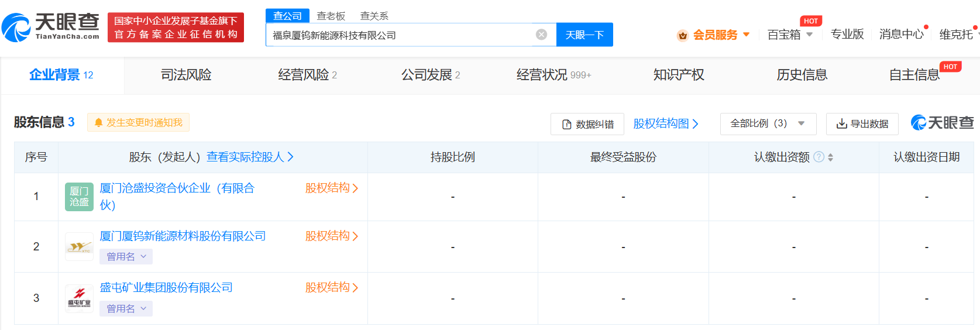View 股权结构 for 厦门厦钨新能源材料
Image resolution: width=980 pixels, height=330 pixels.
(332, 236)
